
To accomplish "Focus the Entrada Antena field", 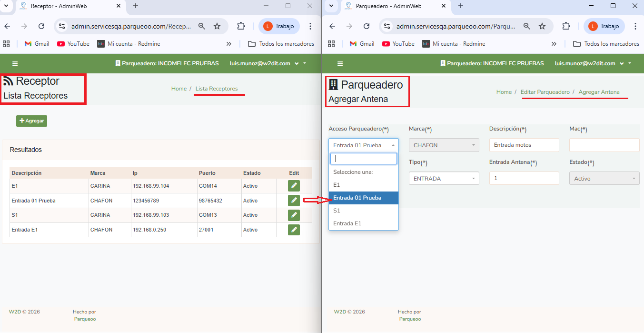I will pos(524,179).
